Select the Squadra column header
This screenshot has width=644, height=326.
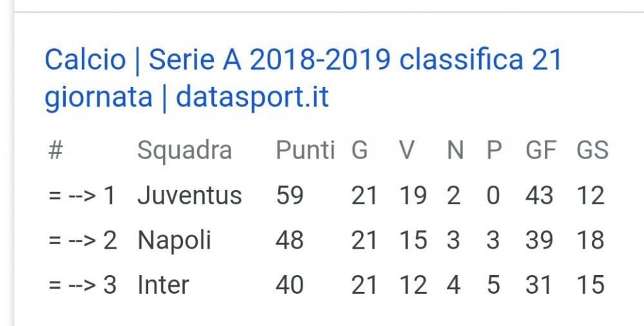click(184, 151)
